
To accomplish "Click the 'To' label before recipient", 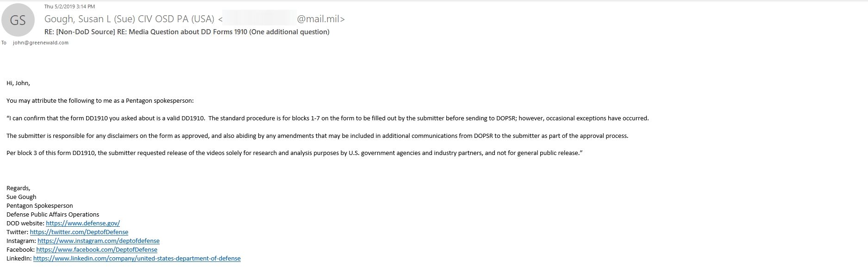I will pyautogui.click(x=4, y=43).
